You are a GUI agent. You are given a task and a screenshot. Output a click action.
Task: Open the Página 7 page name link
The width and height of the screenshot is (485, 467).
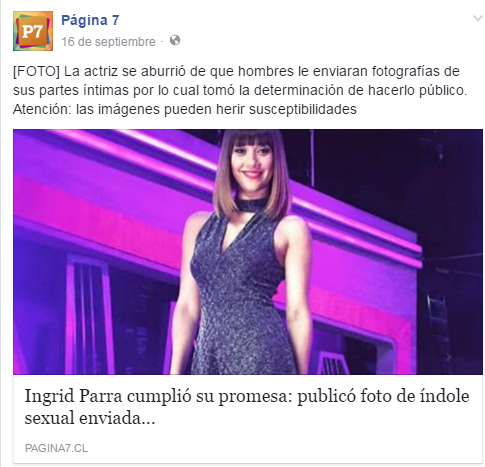click(x=90, y=20)
